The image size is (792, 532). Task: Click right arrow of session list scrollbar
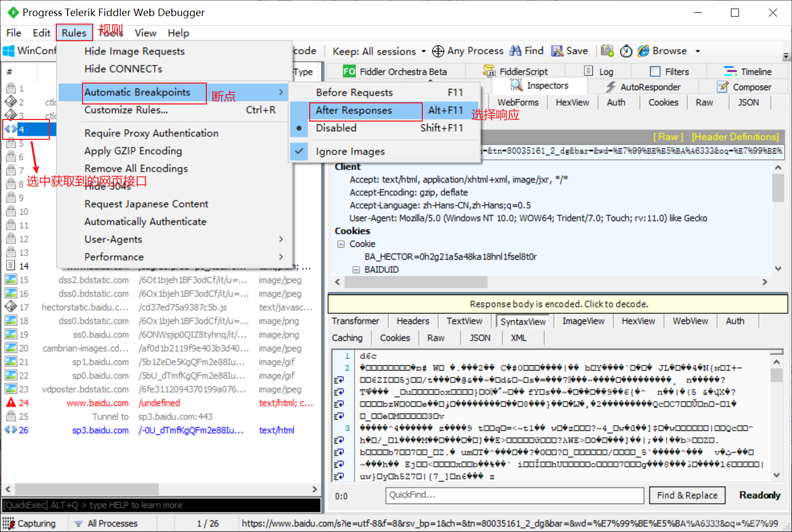pyautogui.click(x=315, y=489)
